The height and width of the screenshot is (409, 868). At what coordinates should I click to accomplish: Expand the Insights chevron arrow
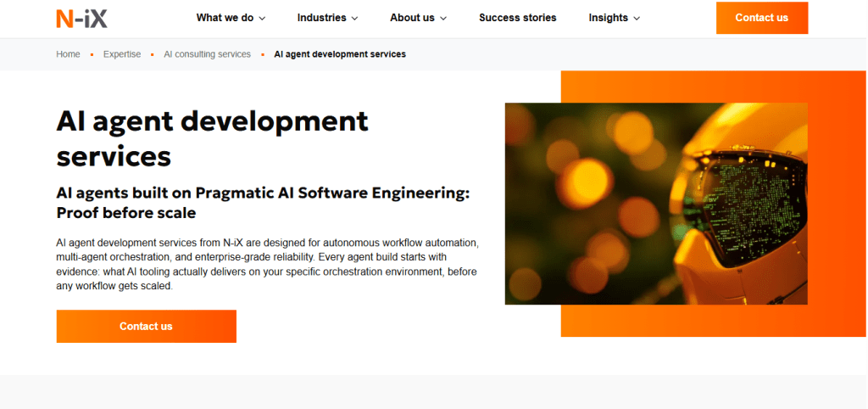tap(637, 19)
